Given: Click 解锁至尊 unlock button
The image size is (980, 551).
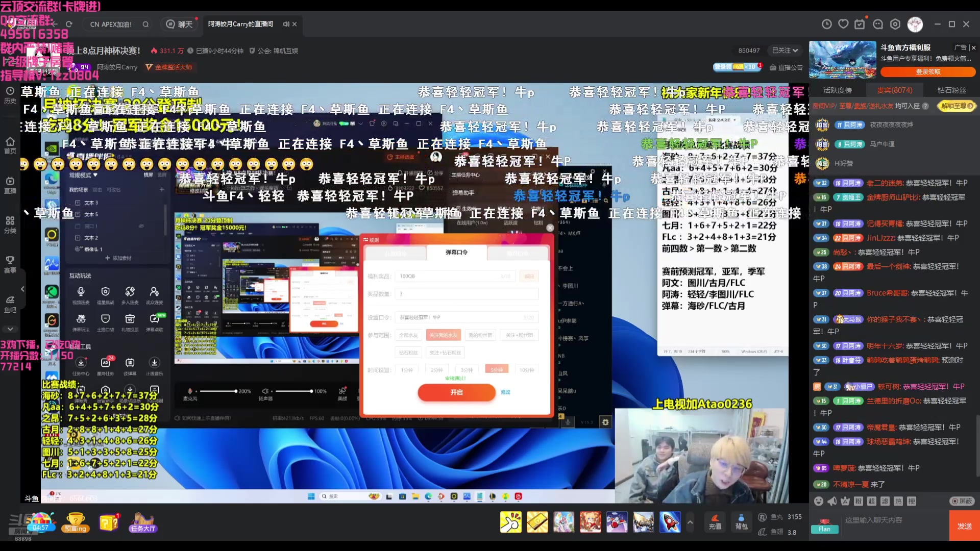Looking at the screenshot, I should (957, 106).
